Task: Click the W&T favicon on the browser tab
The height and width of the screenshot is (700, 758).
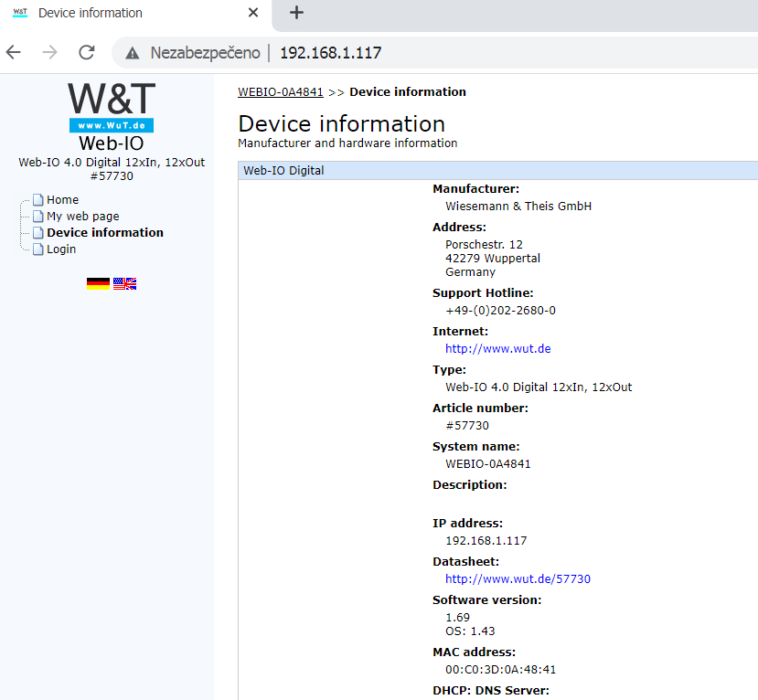Action: pyautogui.click(x=22, y=13)
